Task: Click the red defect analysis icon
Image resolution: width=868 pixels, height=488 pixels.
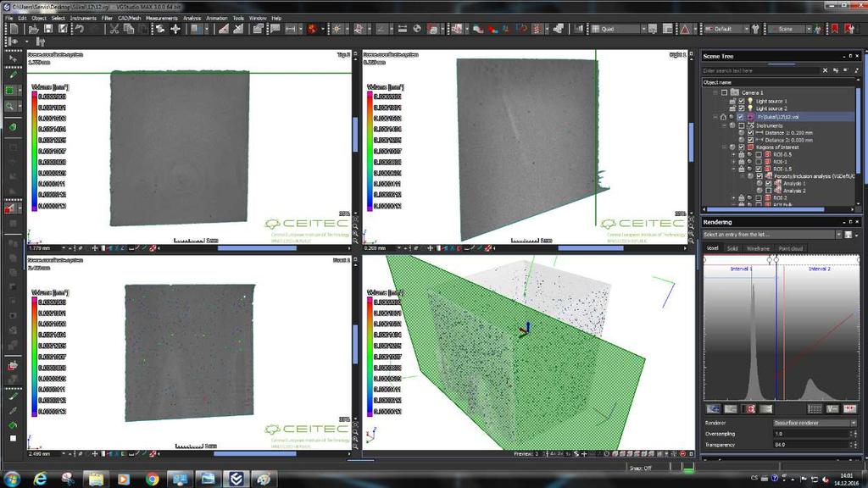Action: click(313, 29)
